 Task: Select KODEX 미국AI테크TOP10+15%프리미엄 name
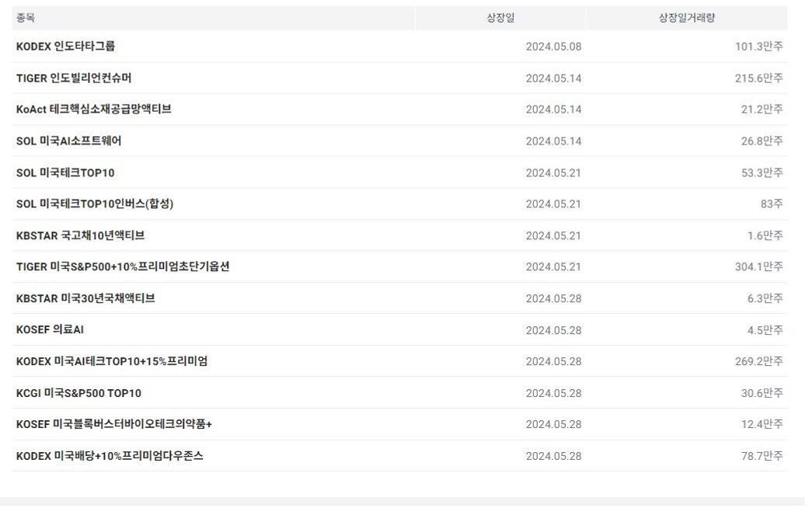point(112,361)
